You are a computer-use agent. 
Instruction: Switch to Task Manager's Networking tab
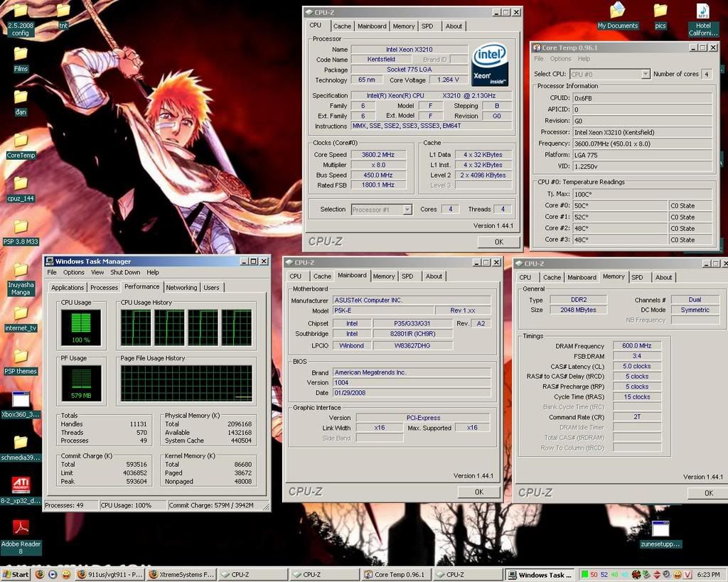[181, 288]
